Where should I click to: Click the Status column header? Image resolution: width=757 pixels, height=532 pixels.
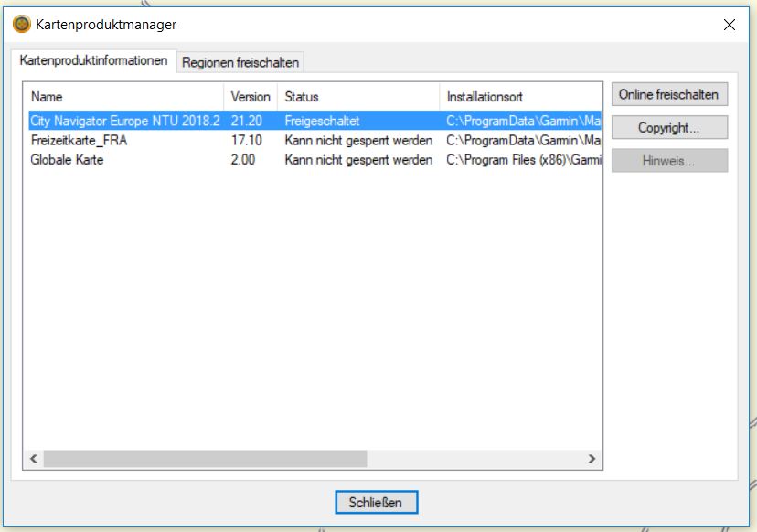pyautogui.click(x=358, y=97)
